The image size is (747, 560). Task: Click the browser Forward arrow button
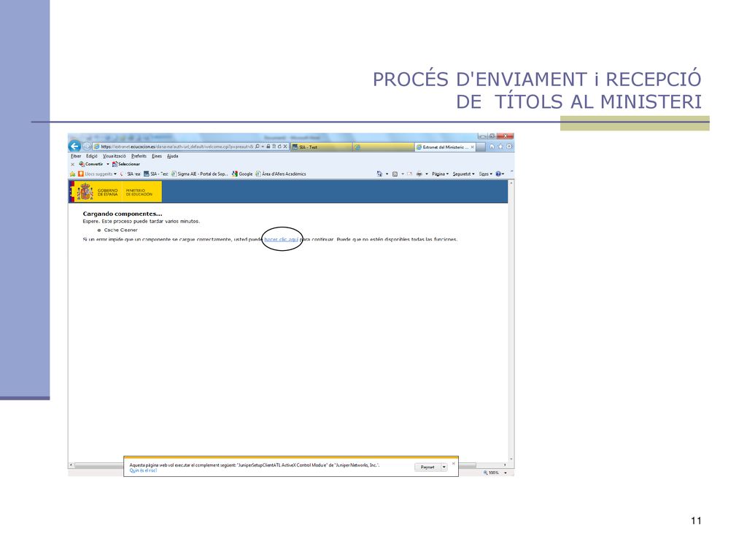click(x=87, y=146)
